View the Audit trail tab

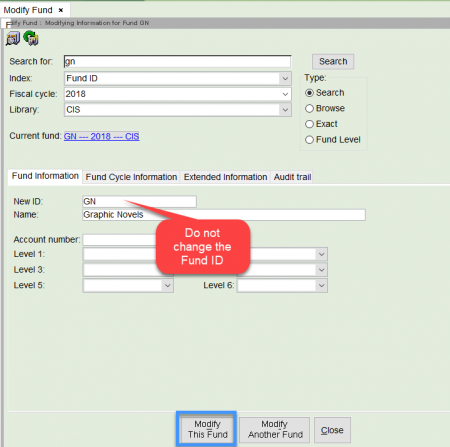(292, 177)
